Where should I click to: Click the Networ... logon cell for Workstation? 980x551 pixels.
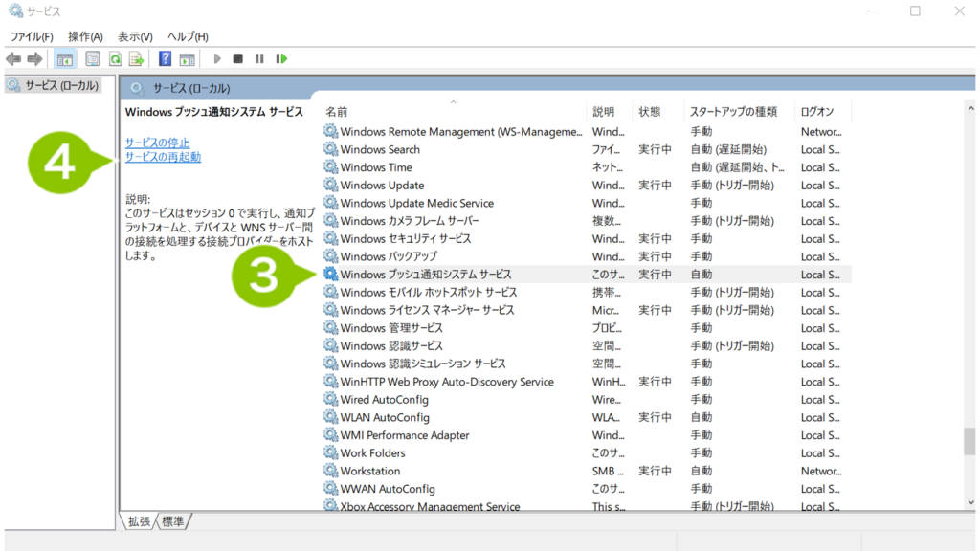coord(821,471)
